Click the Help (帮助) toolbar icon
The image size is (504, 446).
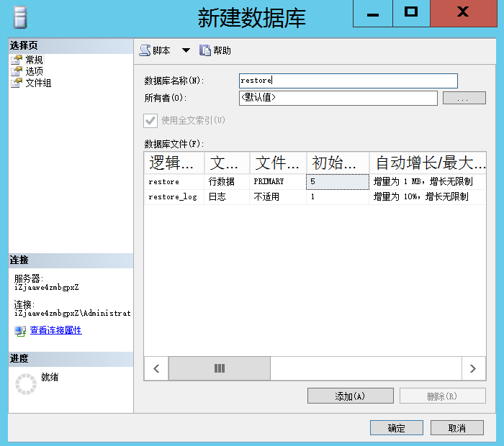pyautogui.click(x=204, y=50)
